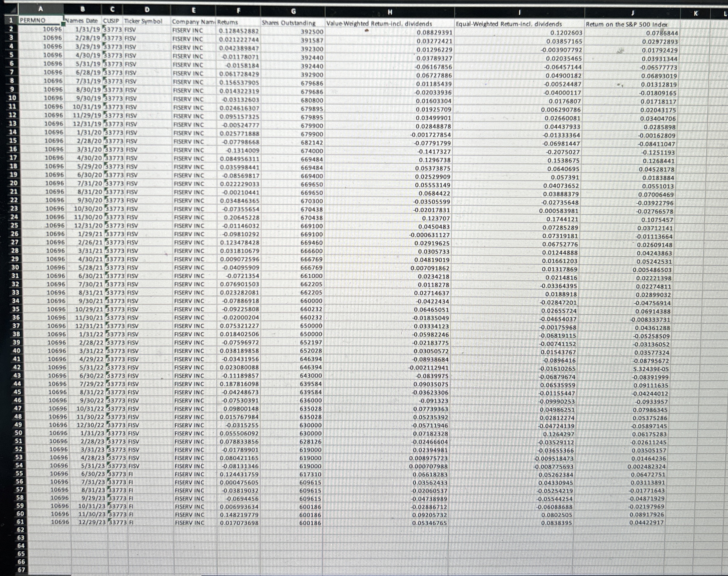Click the Equal-Weighted Return header cell

pos(509,24)
